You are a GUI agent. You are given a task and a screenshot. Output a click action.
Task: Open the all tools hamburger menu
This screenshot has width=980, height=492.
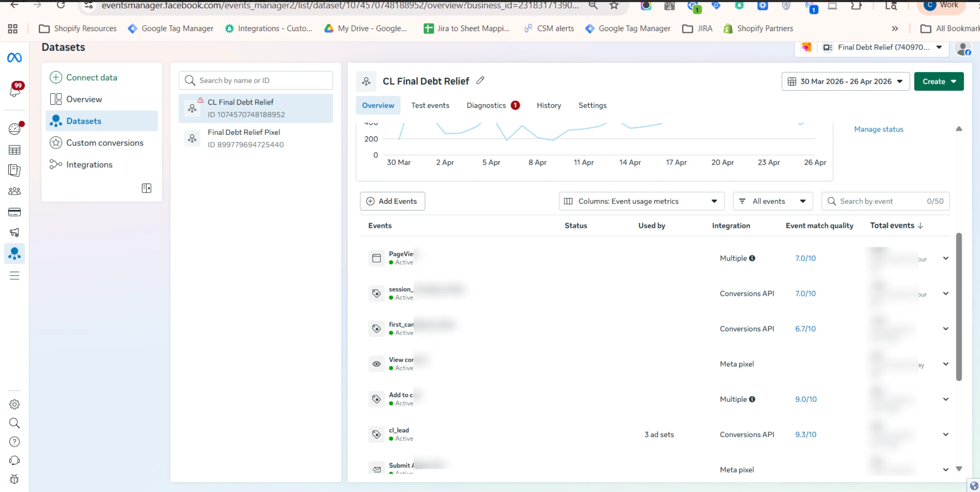pyautogui.click(x=14, y=276)
